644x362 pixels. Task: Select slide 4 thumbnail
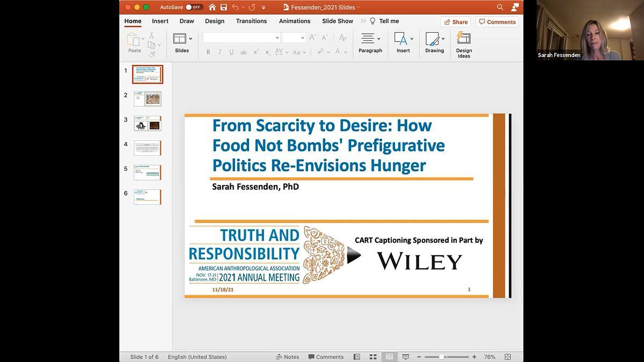(x=148, y=148)
